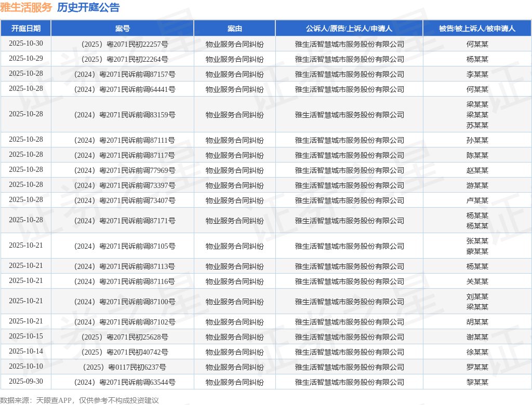Click the date cell 2025-09-30
532x405 pixels.
click(26, 381)
